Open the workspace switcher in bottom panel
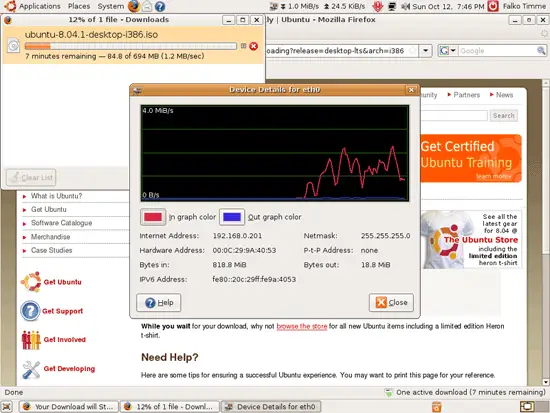Viewport: 550px width, 413px height. tap(527, 407)
